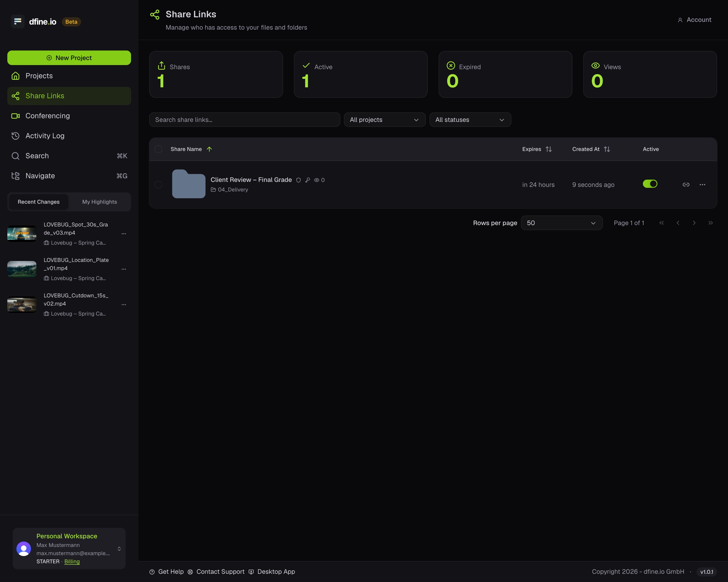Create a New Project

69,58
